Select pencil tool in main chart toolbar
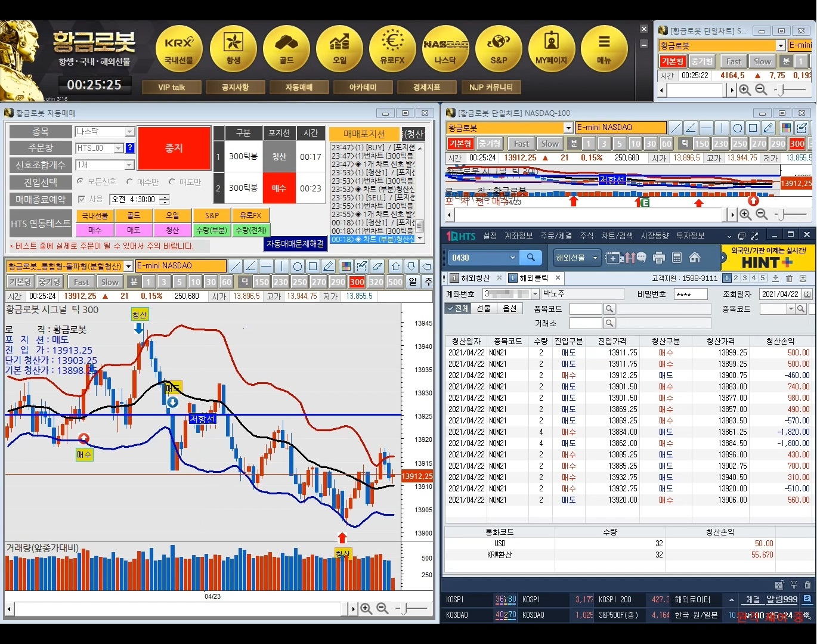 tap(329, 266)
